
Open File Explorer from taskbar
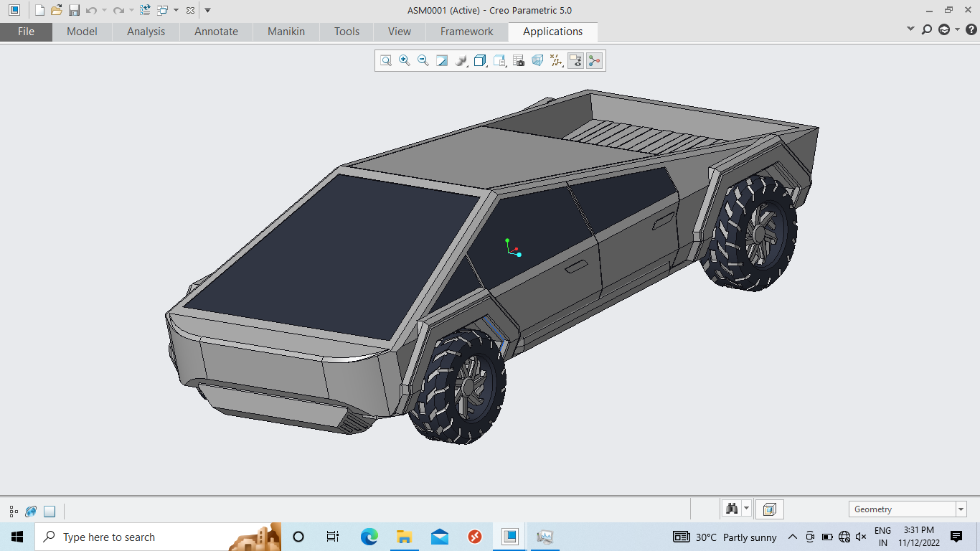pos(404,537)
